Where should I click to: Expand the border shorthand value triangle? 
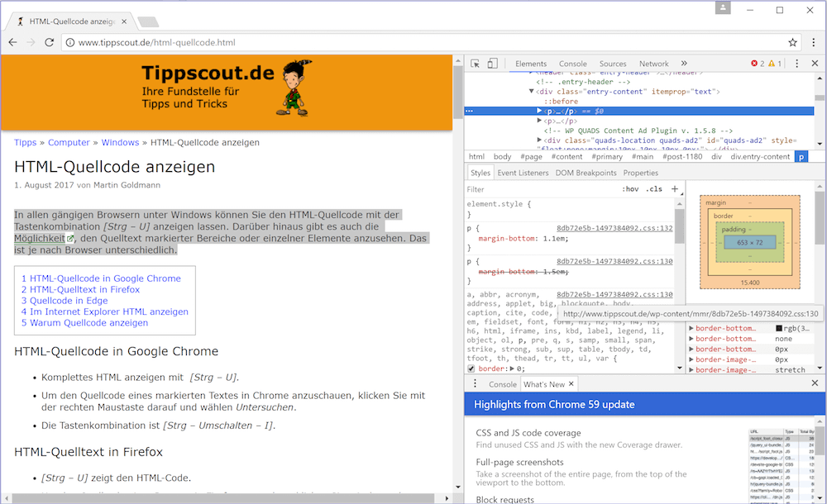click(512, 369)
